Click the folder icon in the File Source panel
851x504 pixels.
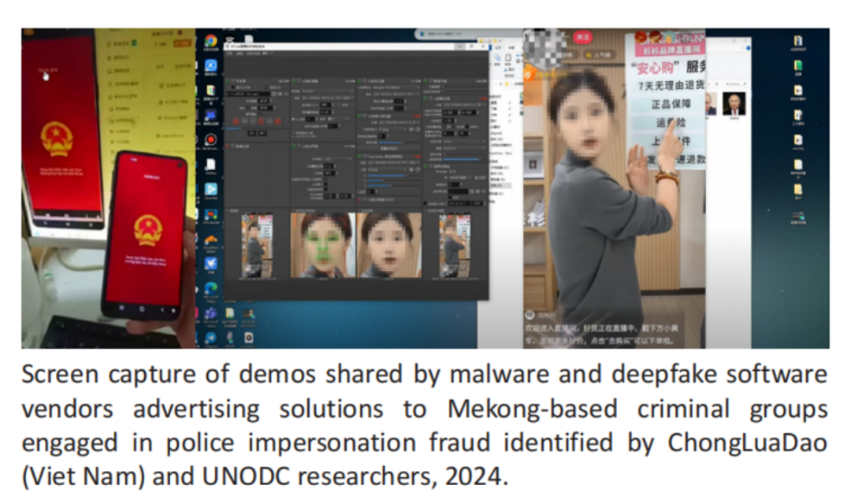point(273,94)
